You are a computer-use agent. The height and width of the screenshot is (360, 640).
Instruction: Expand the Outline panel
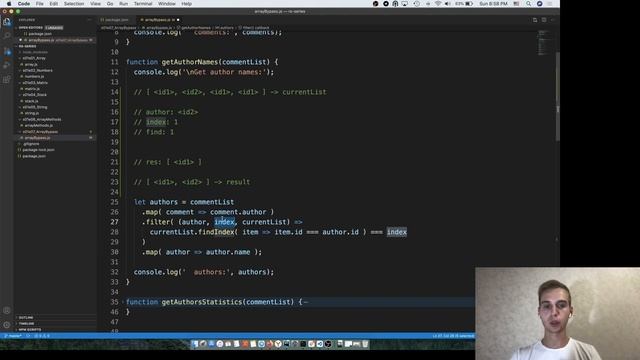[x=26, y=318]
